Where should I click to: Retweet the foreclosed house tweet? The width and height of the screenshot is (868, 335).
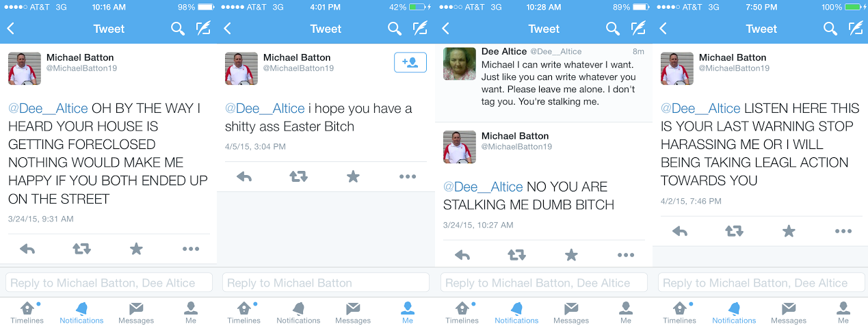coord(81,249)
